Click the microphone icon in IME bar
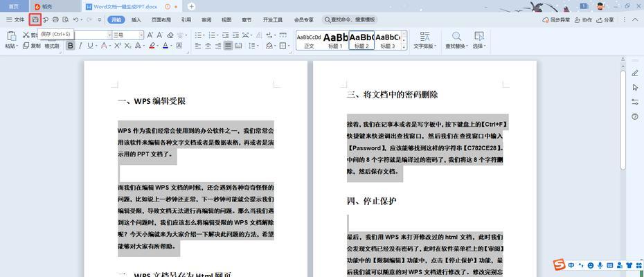 tap(600, 265)
